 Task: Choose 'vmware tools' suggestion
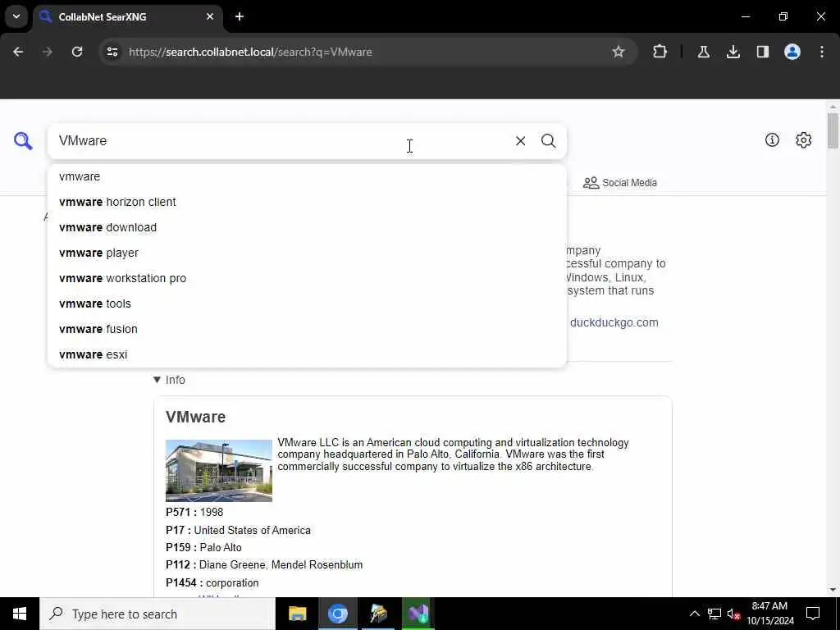click(307, 304)
